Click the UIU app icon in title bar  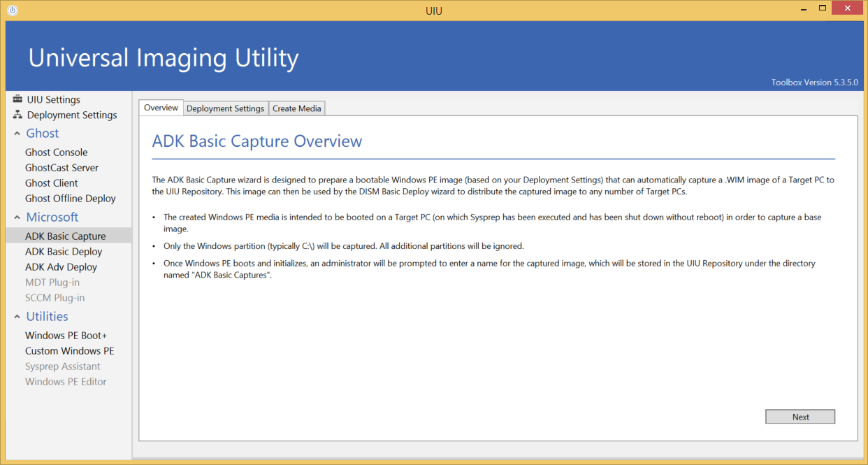pyautogui.click(x=12, y=10)
